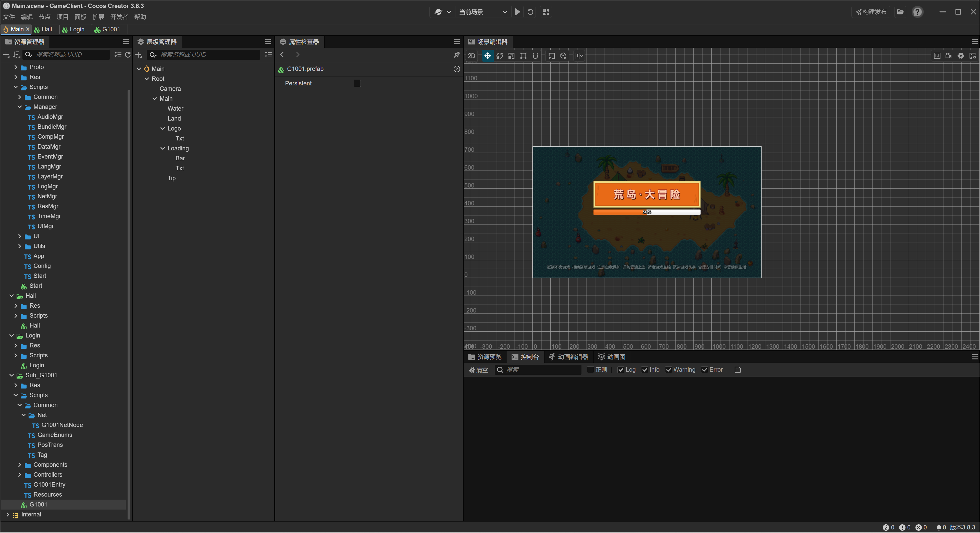Image resolution: width=980 pixels, height=533 pixels.
Task: Switch to the 动画编辑器 tab
Action: (568, 357)
